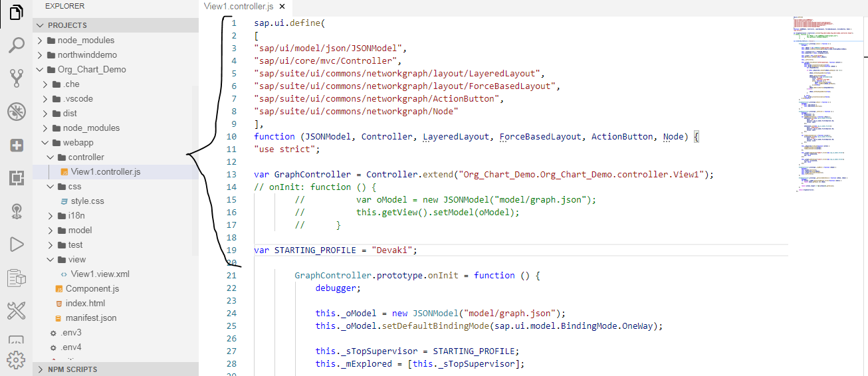Open the Search magnifier icon
Screen dimensions: 868x376
point(16,46)
